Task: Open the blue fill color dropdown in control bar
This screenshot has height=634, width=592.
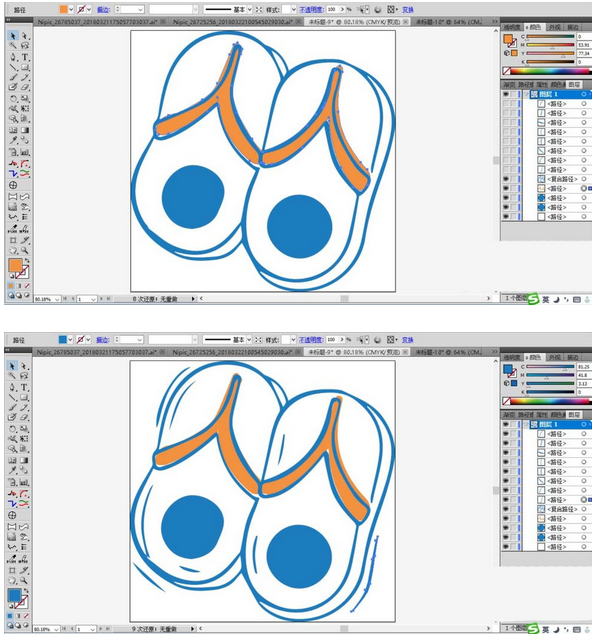Action: point(70,340)
